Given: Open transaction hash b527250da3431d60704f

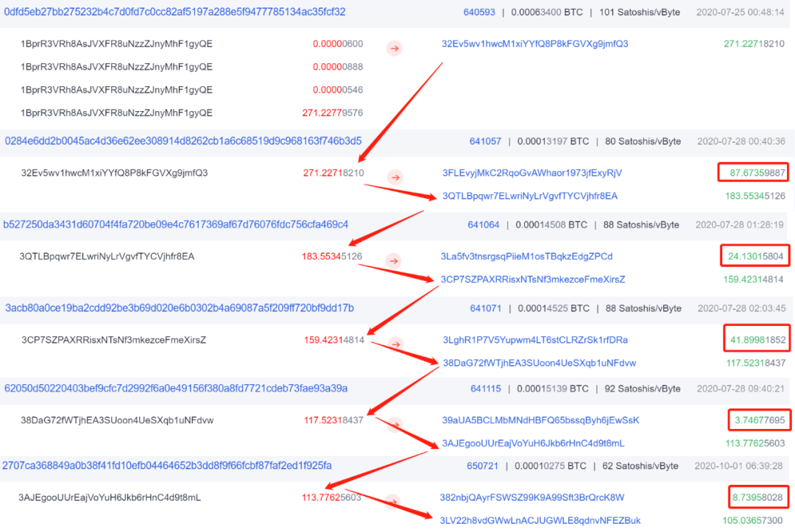Looking at the screenshot, I should tap(176, 224).
